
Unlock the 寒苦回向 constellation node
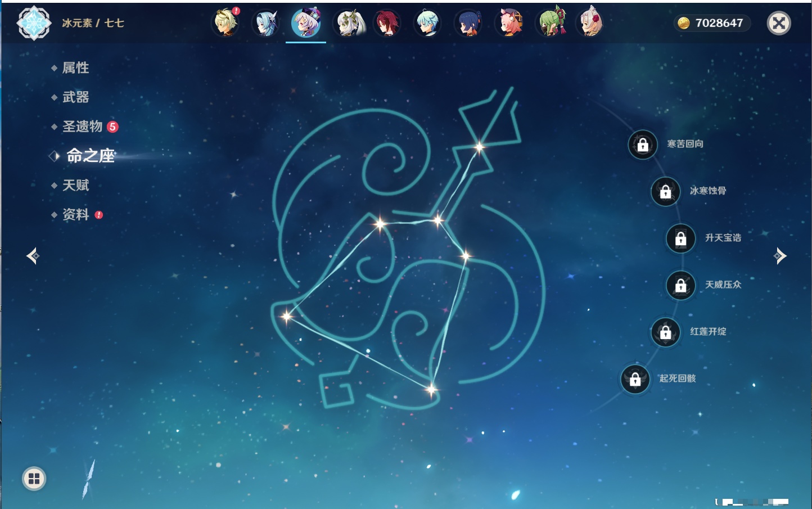(x=643, y=145)
